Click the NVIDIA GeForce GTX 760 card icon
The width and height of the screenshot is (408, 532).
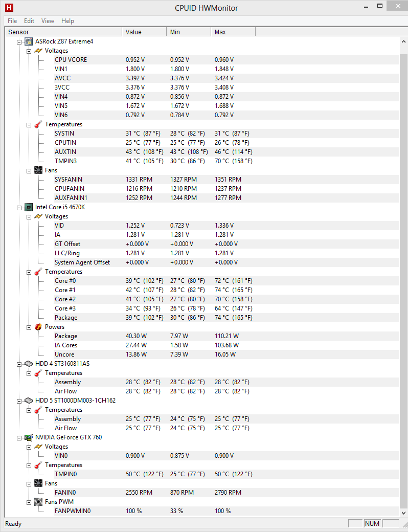click(29, 437)
